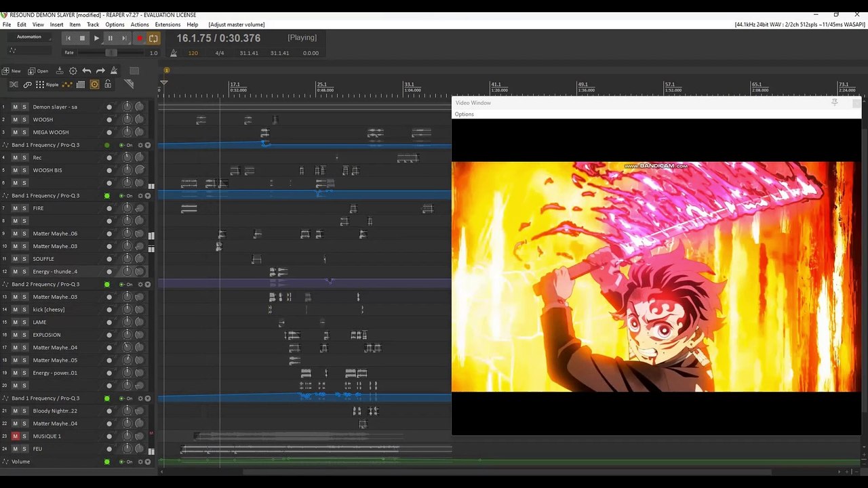Toggle the transport repeat loop button
The height and width of the screenshot is (488, 868).
153,39
